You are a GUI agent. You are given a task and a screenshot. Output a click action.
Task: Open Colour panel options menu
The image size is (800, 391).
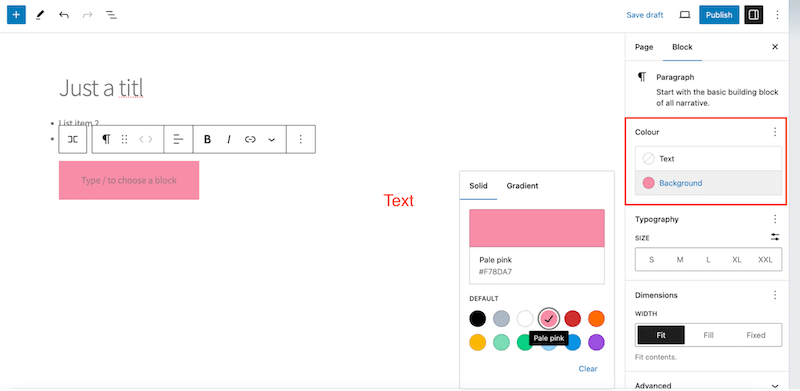coord(775,132)
